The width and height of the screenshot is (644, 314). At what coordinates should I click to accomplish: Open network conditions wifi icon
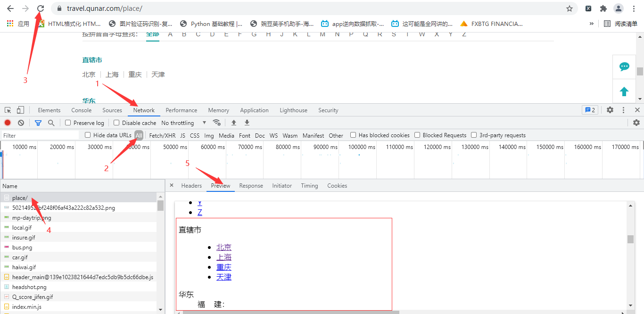click(x=217, y=123)
